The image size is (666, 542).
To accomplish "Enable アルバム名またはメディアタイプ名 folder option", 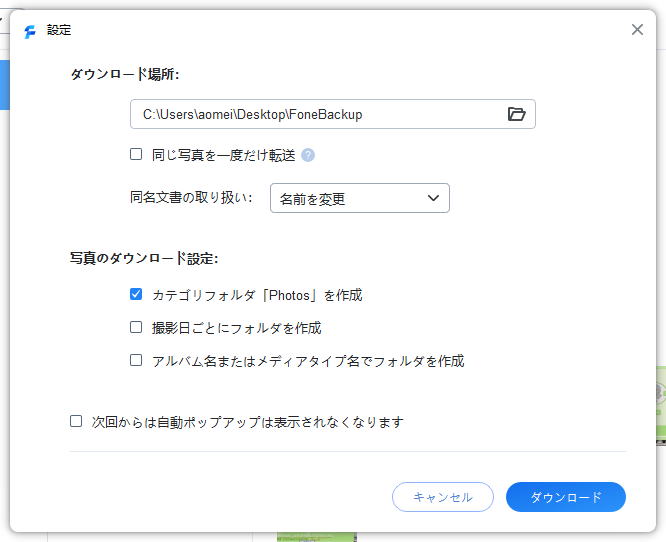I will (136, 360).
